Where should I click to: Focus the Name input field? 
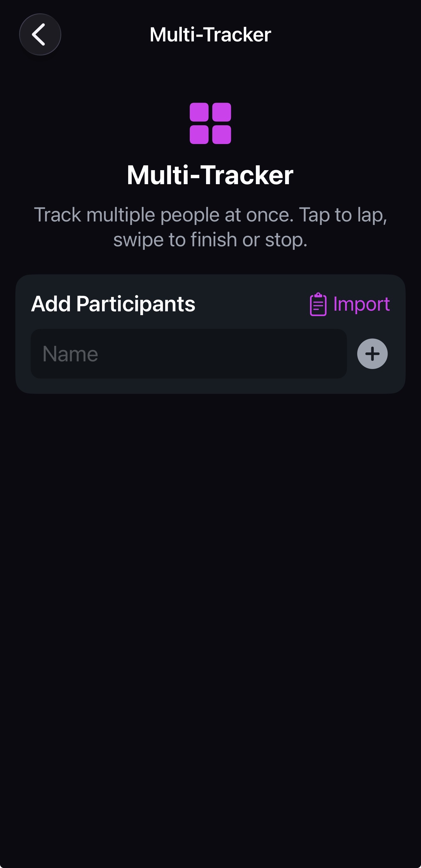[188, 354]
